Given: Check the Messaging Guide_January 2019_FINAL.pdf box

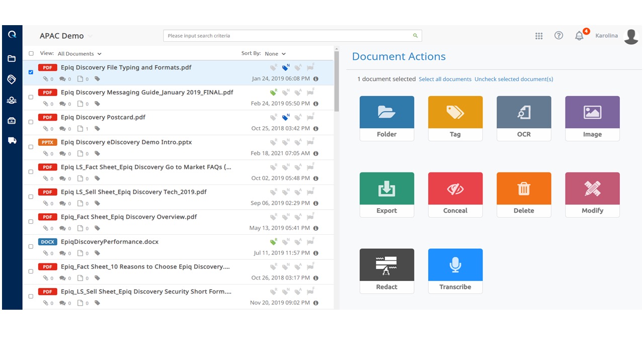Looking at the screenshot, I should click(x=31, y=97).
